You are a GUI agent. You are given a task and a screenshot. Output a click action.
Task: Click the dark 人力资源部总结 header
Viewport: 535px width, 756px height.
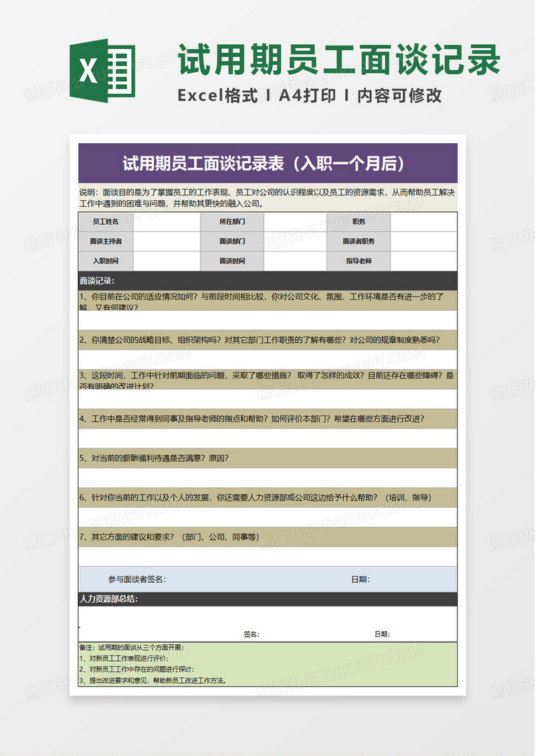coord(267,599)
